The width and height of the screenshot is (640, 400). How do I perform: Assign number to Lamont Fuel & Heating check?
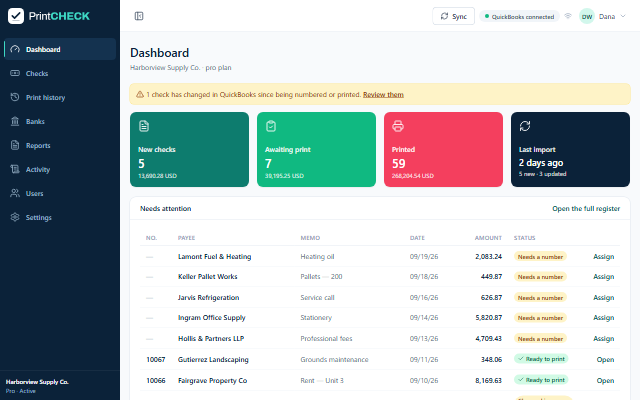click(603, 257)
